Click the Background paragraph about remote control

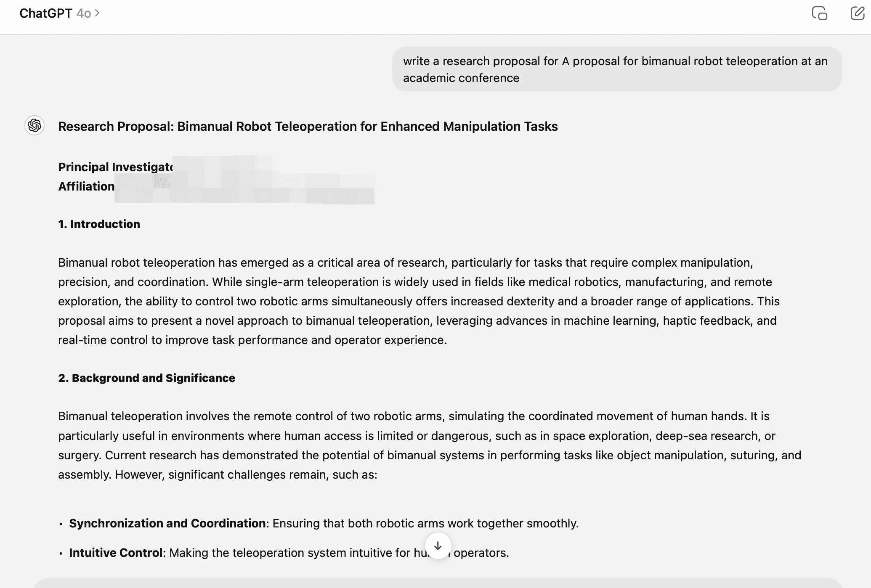tap(429, 445)
